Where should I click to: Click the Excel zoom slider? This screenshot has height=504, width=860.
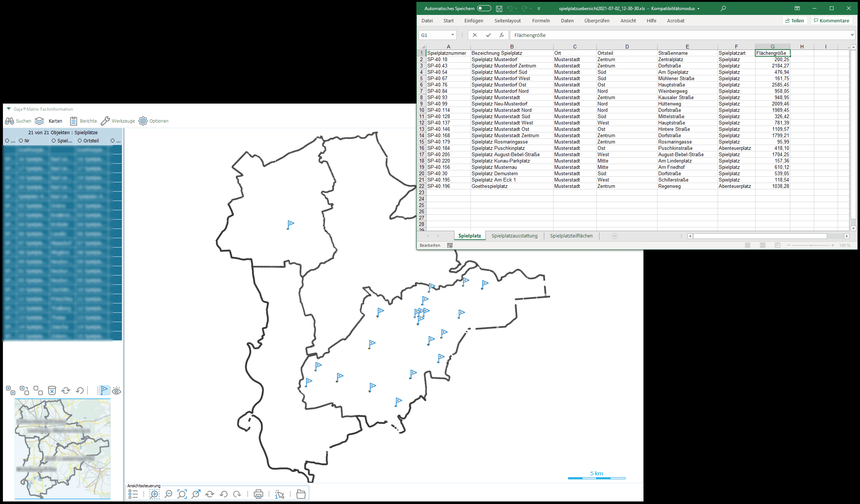coord(811,245)
